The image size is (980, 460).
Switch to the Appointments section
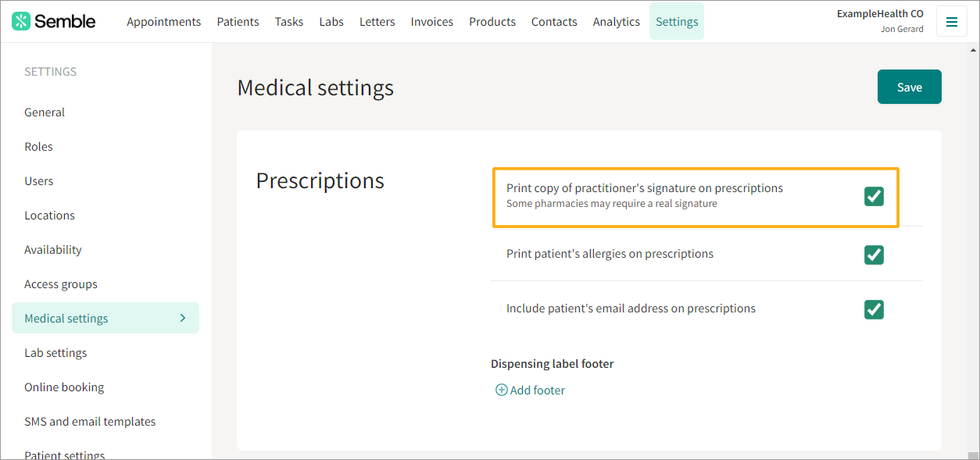[163, 21]
